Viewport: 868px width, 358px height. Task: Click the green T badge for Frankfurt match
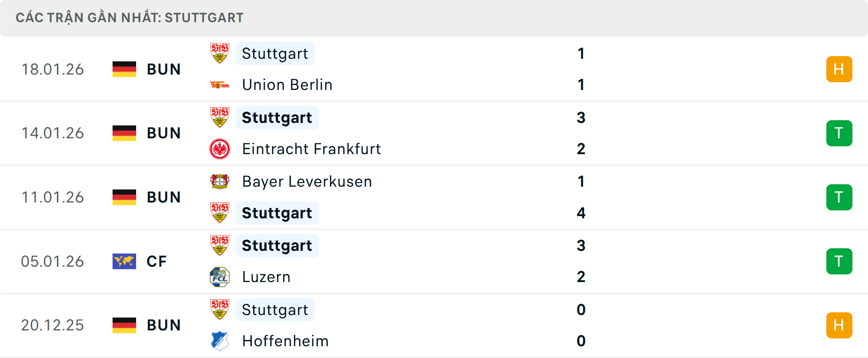point(839,133)
